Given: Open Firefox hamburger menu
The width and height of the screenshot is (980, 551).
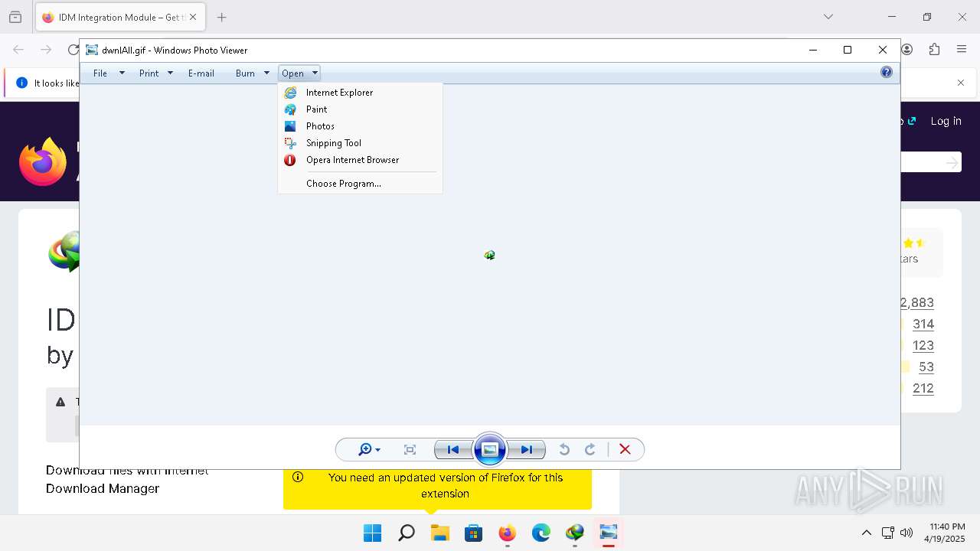Looking at the screenshot, I should [x=962, y=50].
